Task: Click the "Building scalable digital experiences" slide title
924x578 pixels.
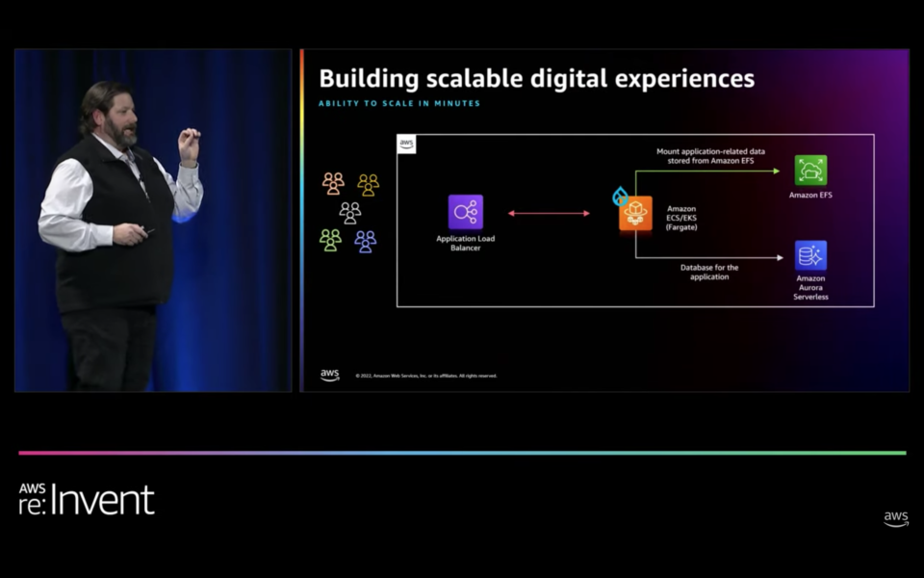Action: click(537, 78)
